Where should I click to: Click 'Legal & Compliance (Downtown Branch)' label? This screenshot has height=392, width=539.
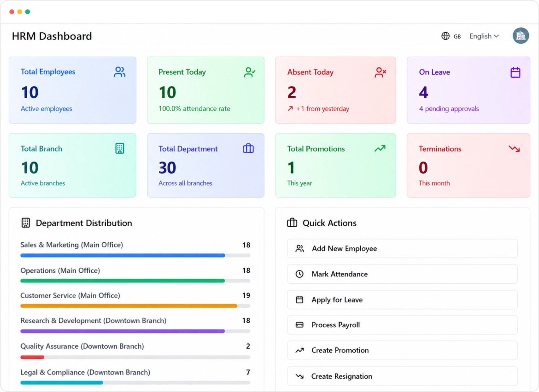click(x=85, y=372)
